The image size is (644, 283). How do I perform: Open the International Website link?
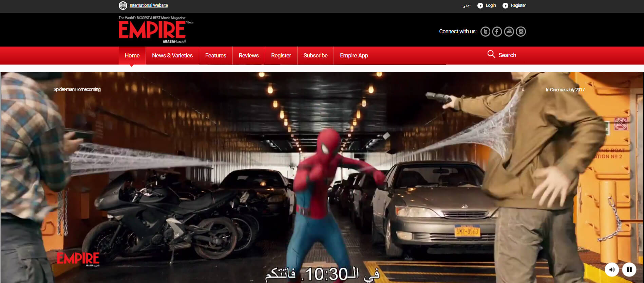[x=149, y=5]
